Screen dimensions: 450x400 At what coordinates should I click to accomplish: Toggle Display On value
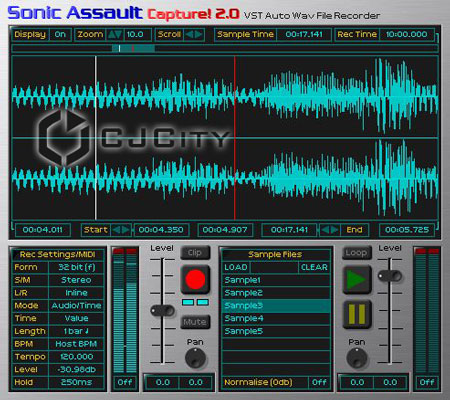(60, 34)
